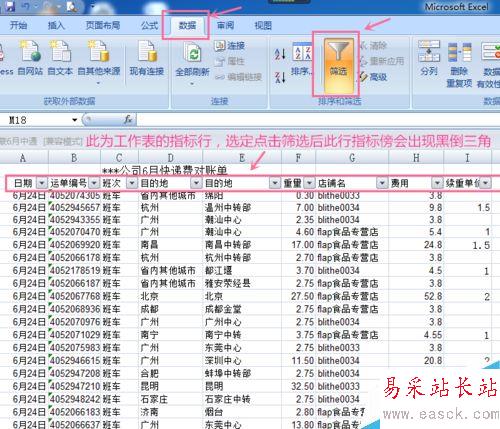Click cell with 4052945657
This screenshot has width=500, height=429.
75,208
